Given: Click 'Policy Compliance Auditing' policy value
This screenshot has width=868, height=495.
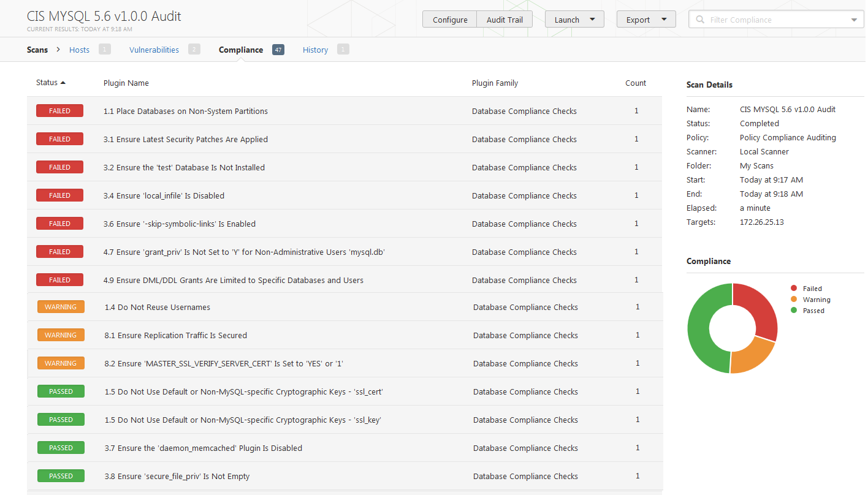Looking at the screenshot, I should click(788, 137).
